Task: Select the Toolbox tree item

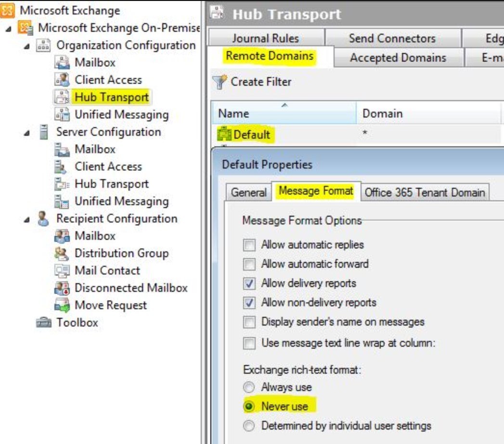Action: click(77, 323)
